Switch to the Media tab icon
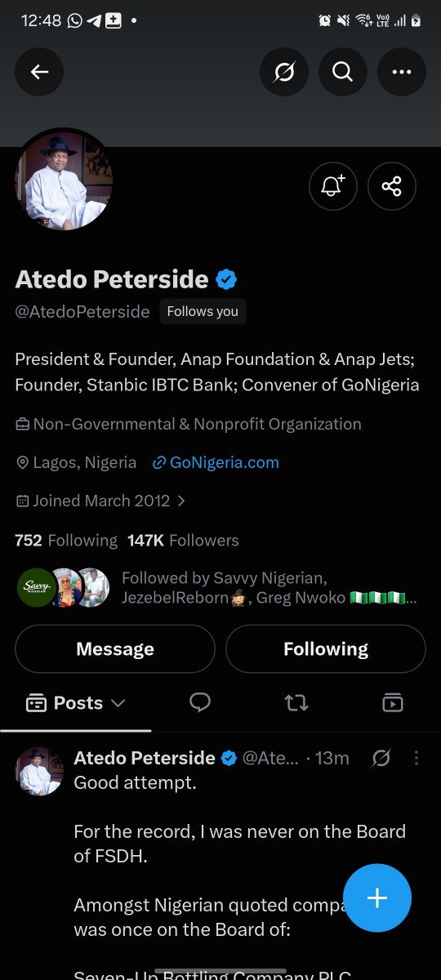 coord(393,702)
